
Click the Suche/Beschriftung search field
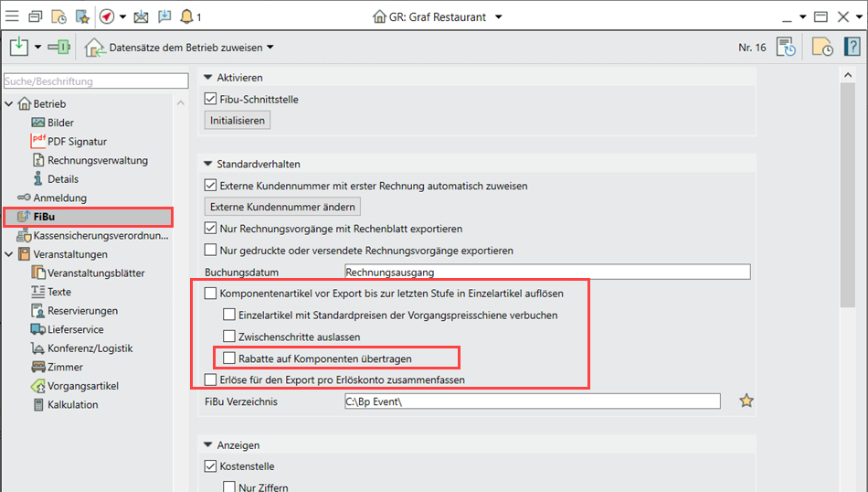pyautogui.click(x=87, y=81)
